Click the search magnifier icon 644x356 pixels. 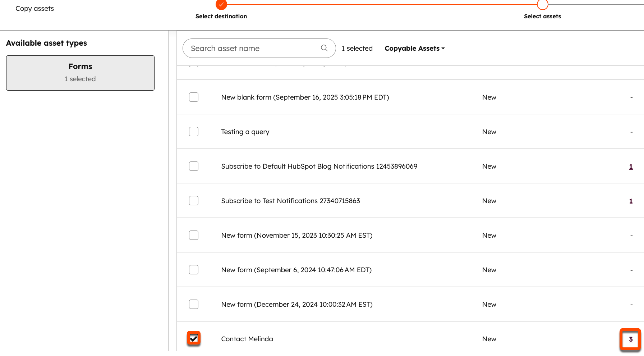coord(324,48)
